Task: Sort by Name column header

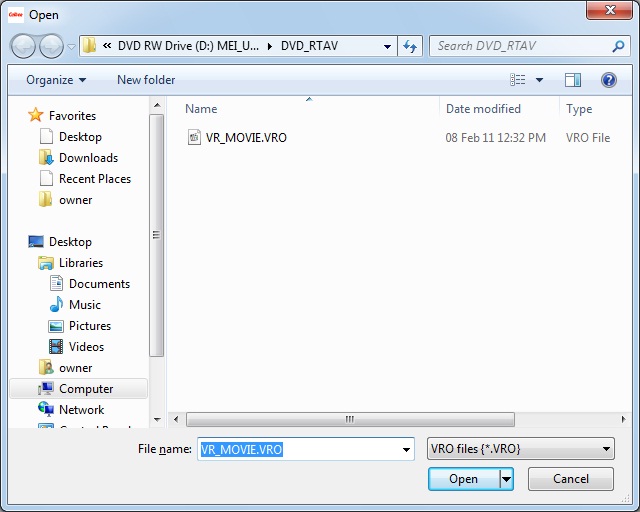Action: 201,109
